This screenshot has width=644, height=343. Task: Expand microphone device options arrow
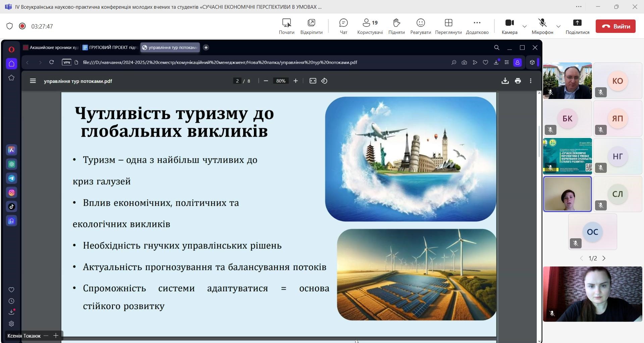click(x=558, y=26)
